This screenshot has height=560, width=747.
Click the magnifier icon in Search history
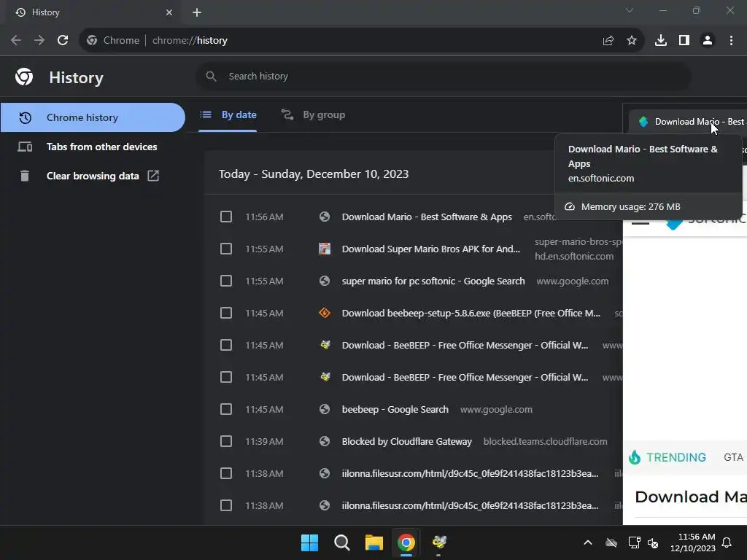point(211,76)
